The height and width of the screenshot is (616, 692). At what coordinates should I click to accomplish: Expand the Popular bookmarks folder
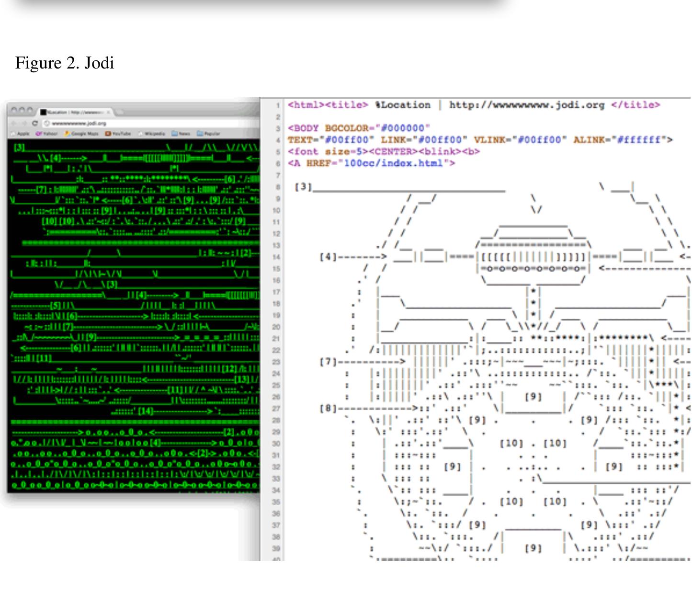tap(209, 134)
